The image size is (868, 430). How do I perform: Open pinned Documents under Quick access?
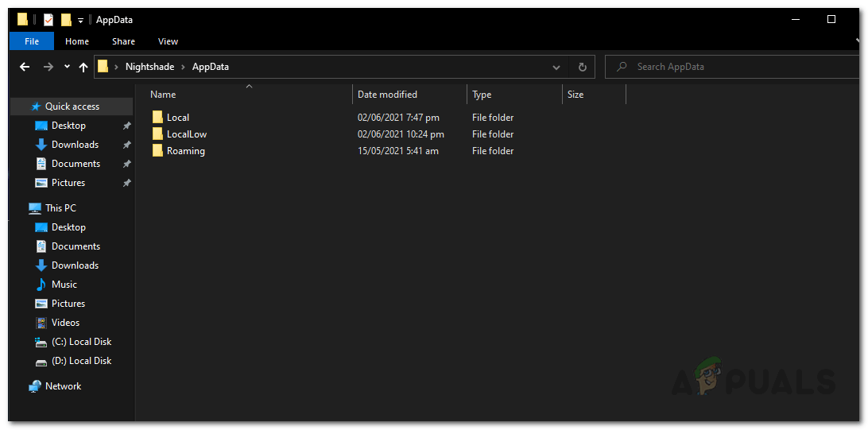76,164
